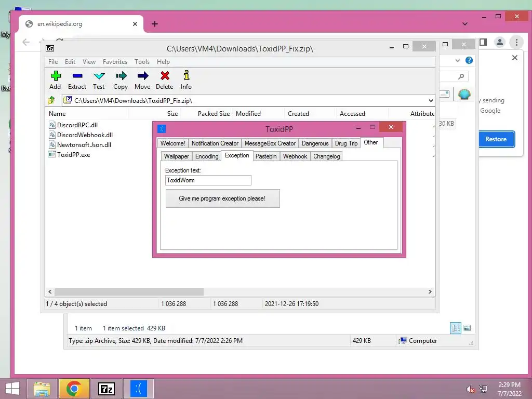Screen dimensions: 532x399
Task: Click the red Delete icon in 7-Zip
Action: (165, 75)
